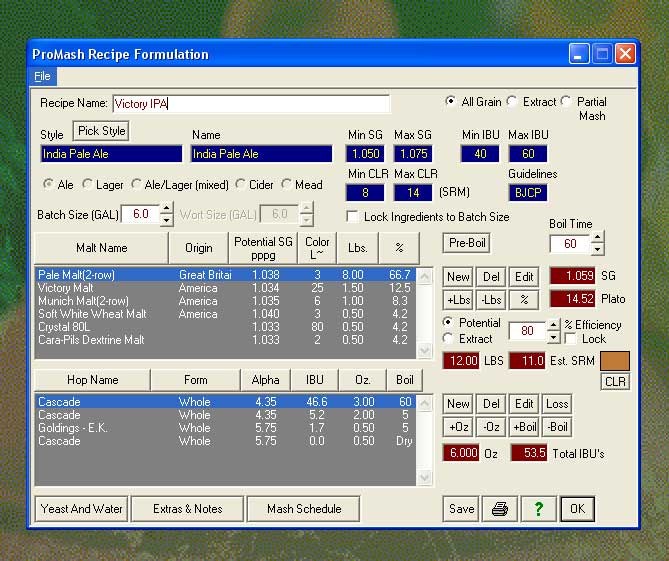Screen dimensions: 669x561
Task: Enable Lock Ingredients to Batch Size
Action: (x=352, y=217)
